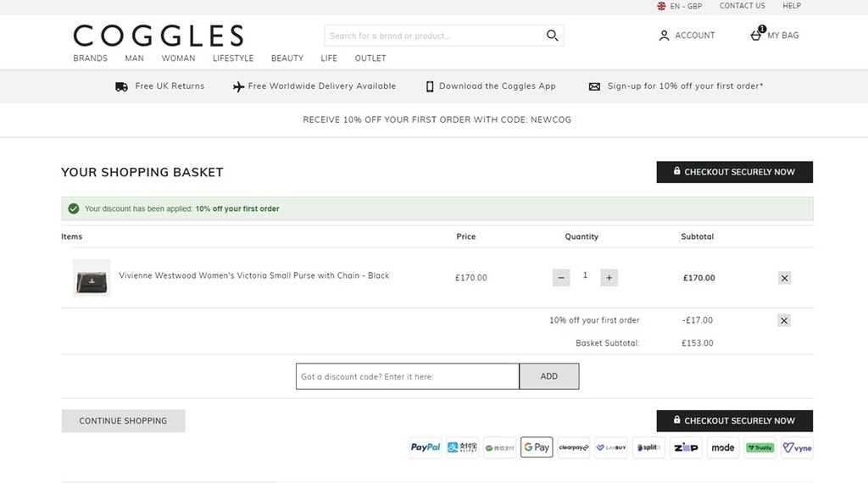Viewport: 868px width, 483px height.
Task: Open the LIFESTYLE menu
Action: [x=233, y=58]
